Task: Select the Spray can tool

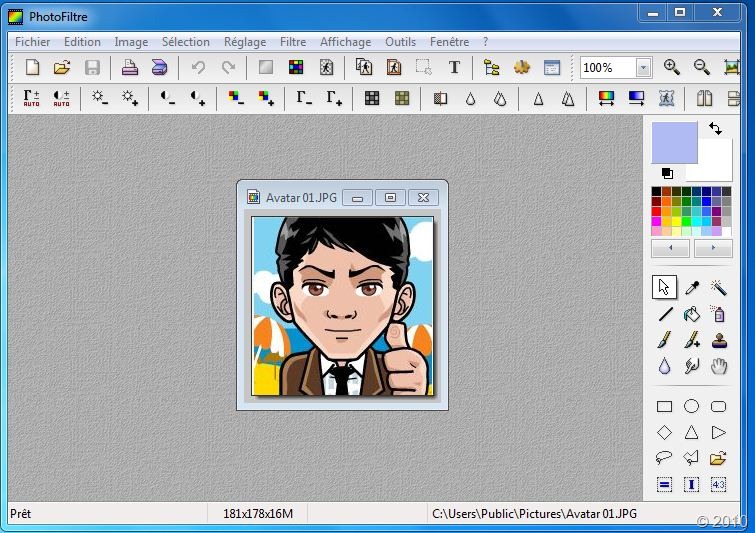Action: tap(719, 314)
